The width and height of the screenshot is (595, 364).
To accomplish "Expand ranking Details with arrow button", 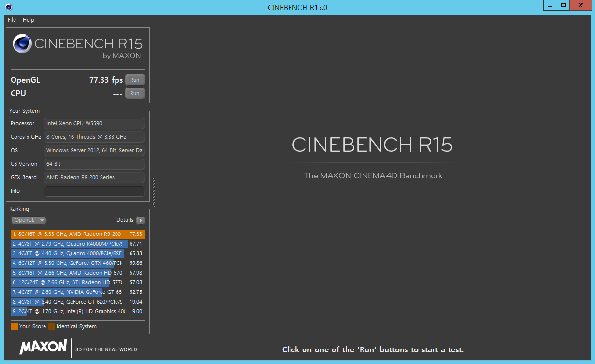I will click(141, 220).
